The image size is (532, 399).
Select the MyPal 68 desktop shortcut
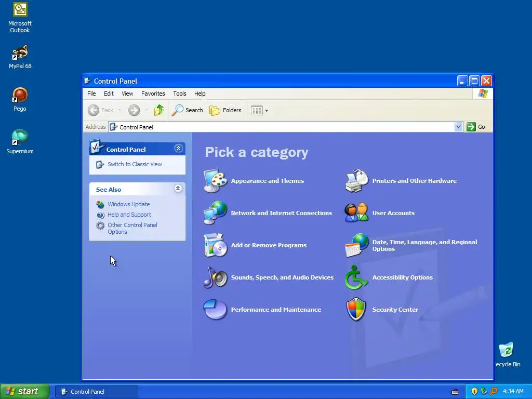coord(20,57)
